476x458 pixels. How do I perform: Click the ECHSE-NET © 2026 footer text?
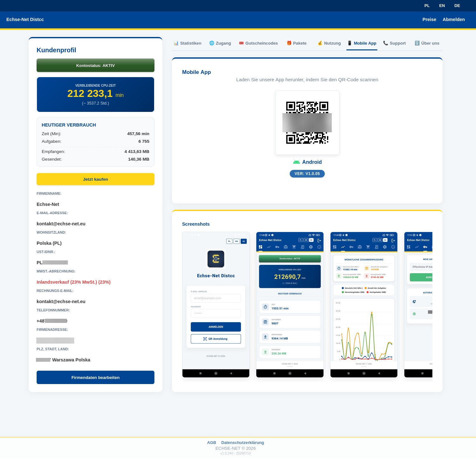pyautogui.click(x=236, y=448)
